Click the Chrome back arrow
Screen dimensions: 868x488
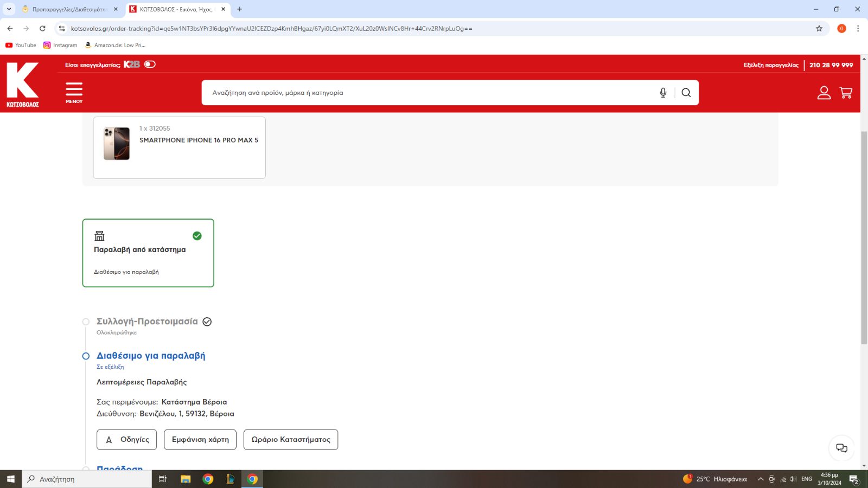pyautogui.click(x=10, y=28)
